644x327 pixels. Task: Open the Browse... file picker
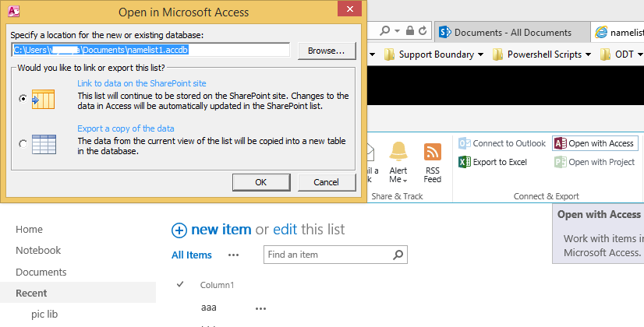[x=327, y=51]
